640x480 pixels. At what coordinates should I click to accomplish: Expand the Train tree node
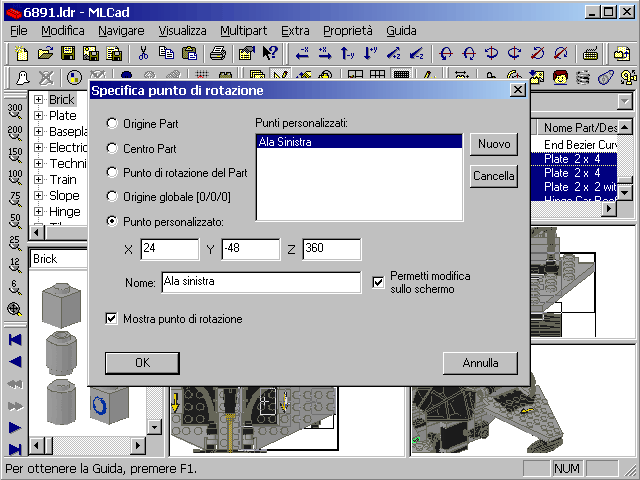(38, 180)
